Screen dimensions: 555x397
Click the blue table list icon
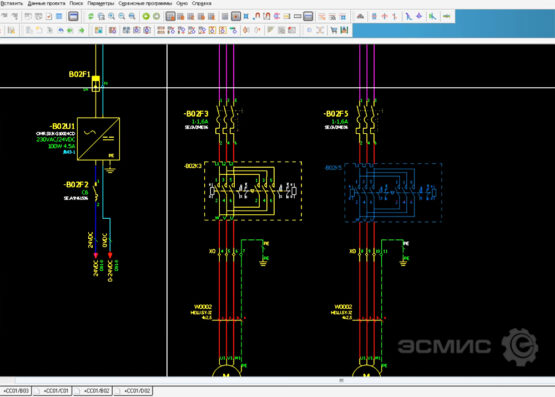tap(59, 16)
